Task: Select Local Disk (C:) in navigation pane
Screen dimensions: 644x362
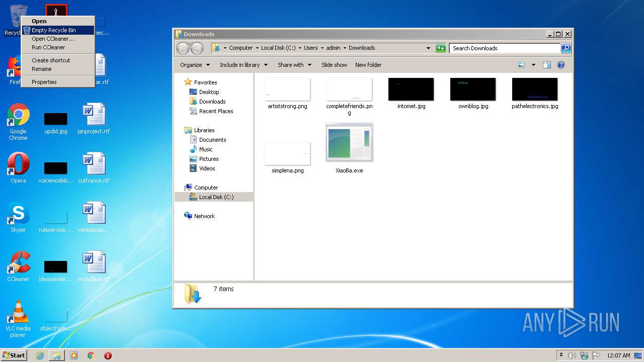Action: [216, 197]
